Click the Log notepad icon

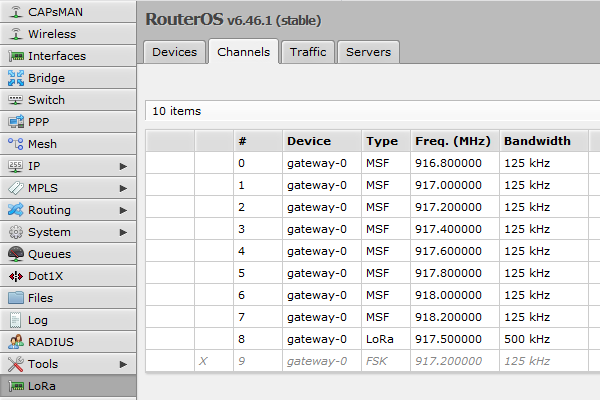click(x=16, y=320)
